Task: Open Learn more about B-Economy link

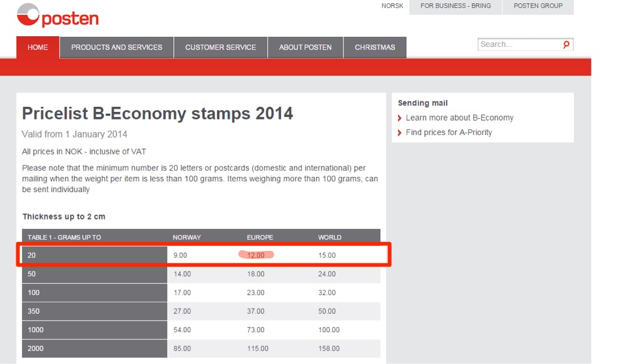Action: click(x=459, y=118)
